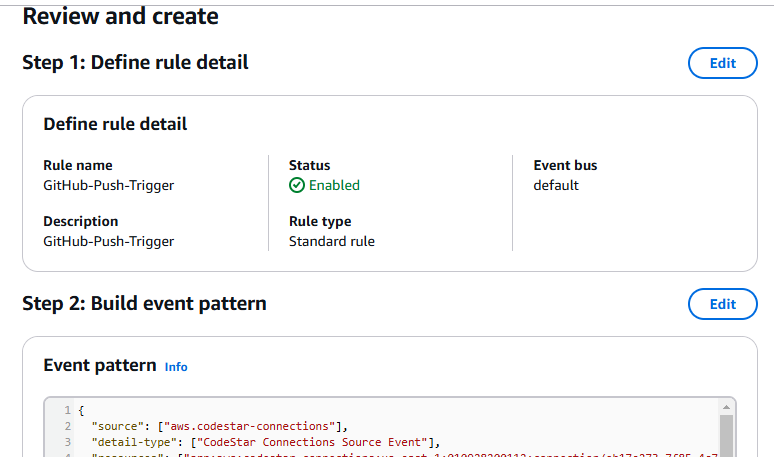Click the Description label
The image size is (774, 457).
pyautogui.click(x=80, y=221)
